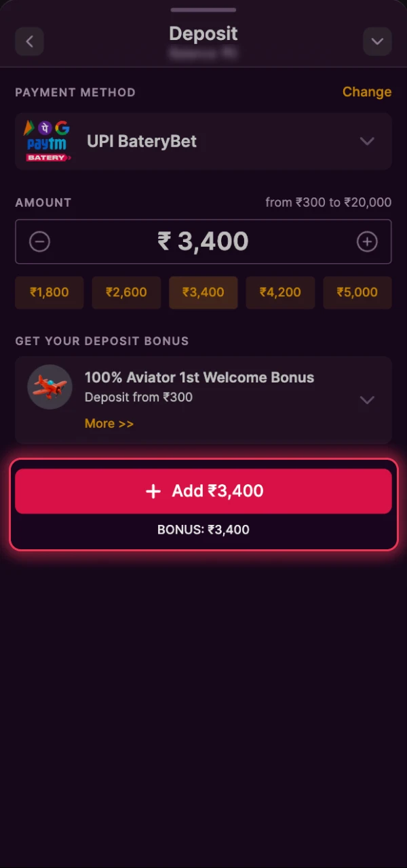Viewport: 407px width, 868px height.
Task: Collapse the deposit sheet with the top-right chevron
Action: (377, 41)
